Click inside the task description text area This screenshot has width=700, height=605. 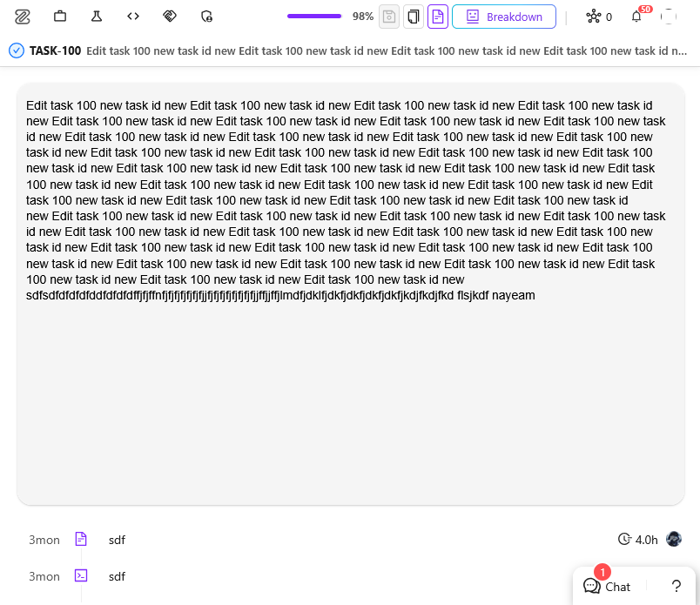pyautogui.click(x=351, y=293)
